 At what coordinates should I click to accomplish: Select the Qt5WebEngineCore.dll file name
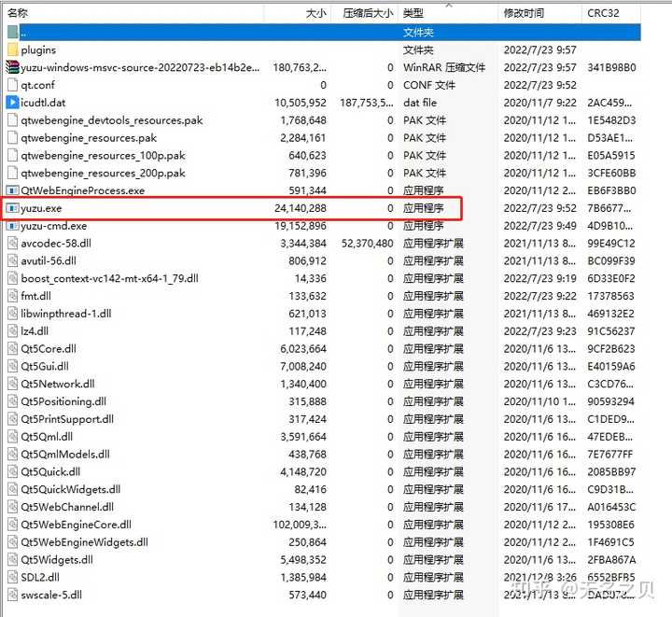[x=76, y=525]
